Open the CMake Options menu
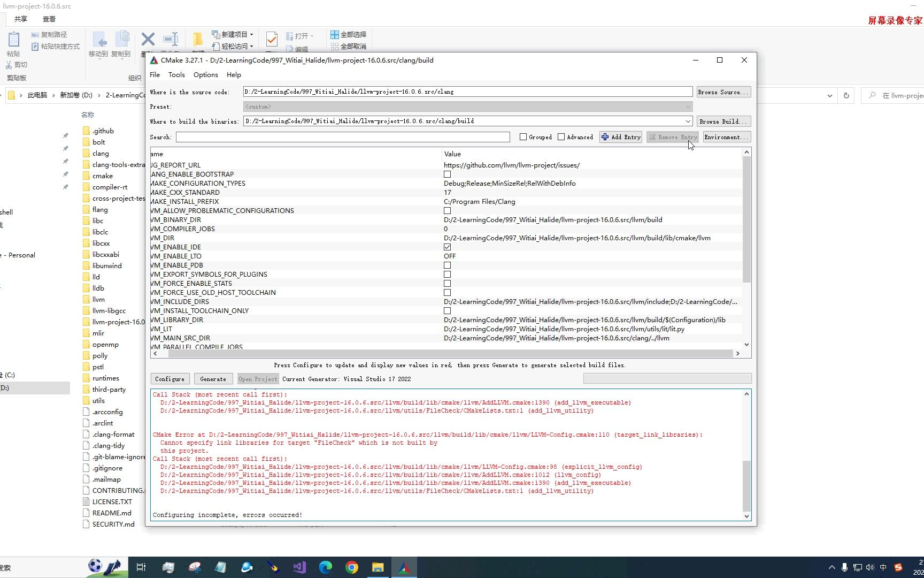The image size is (924, 578). coord(206,75)
